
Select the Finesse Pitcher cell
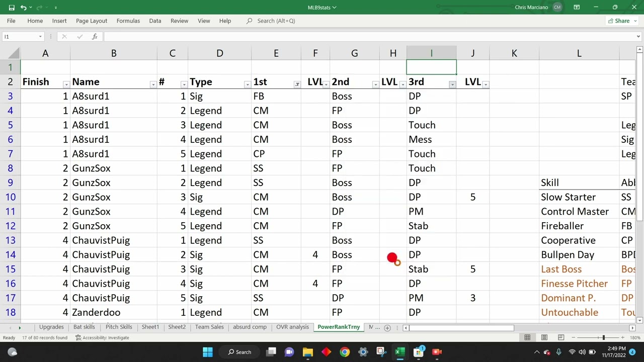click(x=579, y=284)
